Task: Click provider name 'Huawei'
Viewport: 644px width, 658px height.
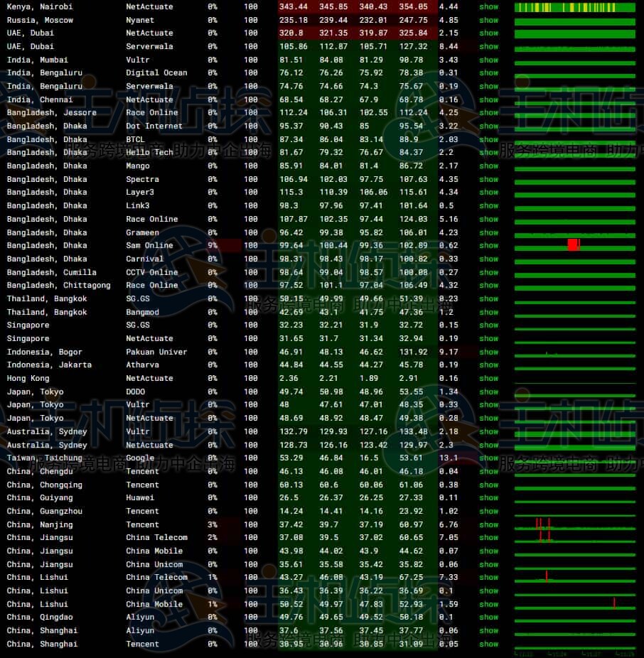Action: pos(140,497)
